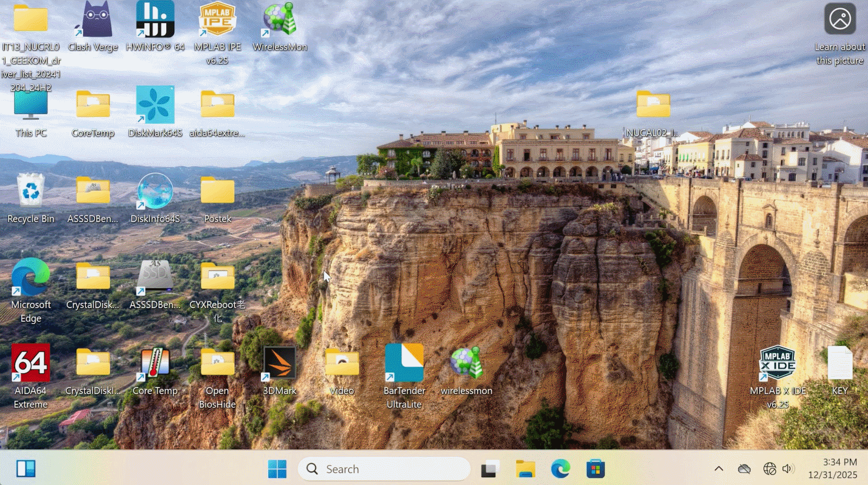Open the Widgets panel on taskbar
This screenshot has height=485, width=868.
coord(26,469)
